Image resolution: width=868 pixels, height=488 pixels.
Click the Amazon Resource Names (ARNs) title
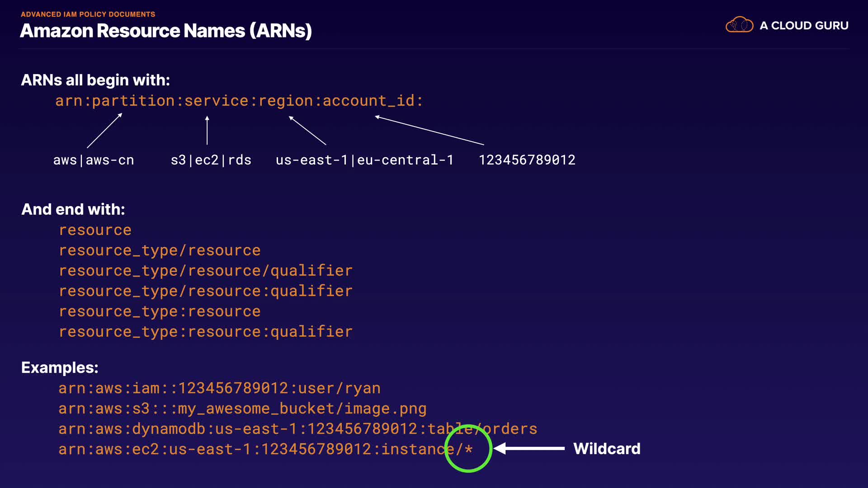tap(166, 31)
